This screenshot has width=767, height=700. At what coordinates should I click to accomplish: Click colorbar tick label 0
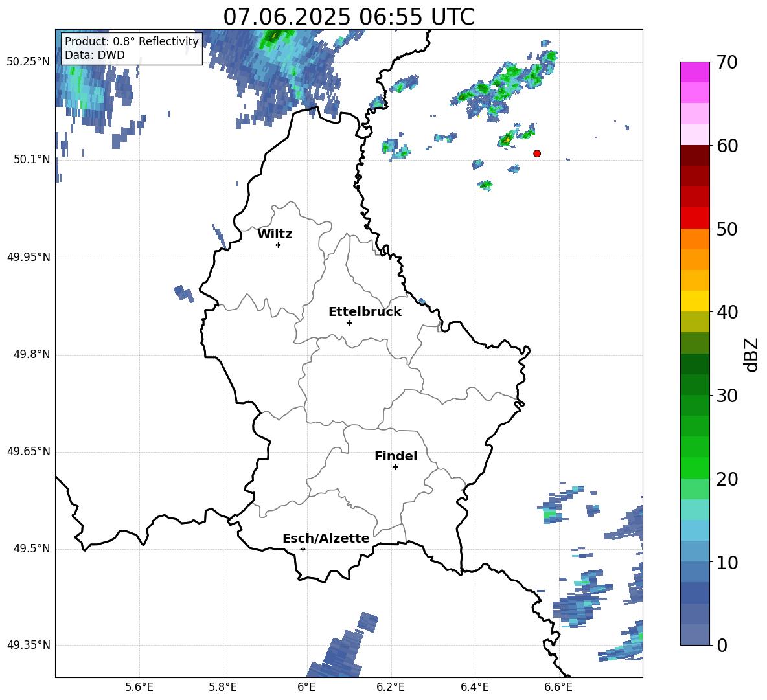point(722,646)
